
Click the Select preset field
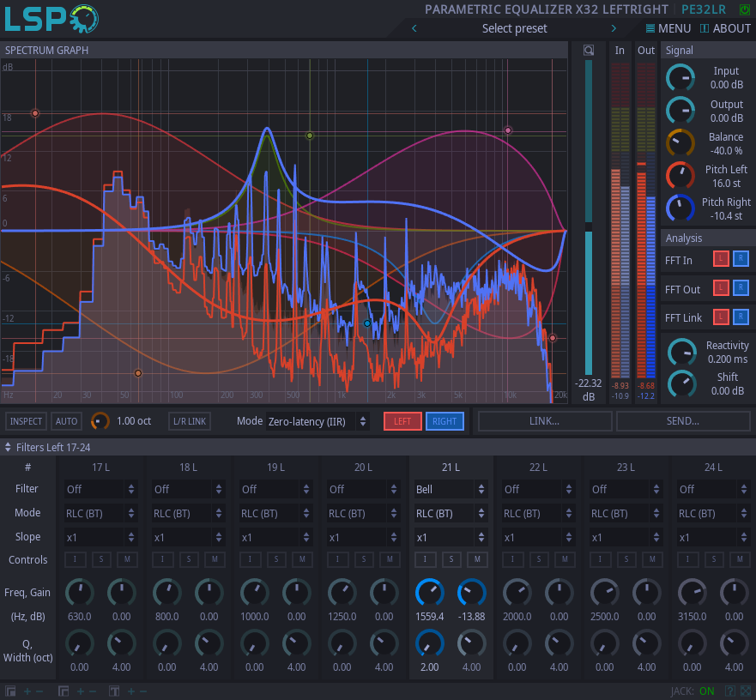pos(514,28)
